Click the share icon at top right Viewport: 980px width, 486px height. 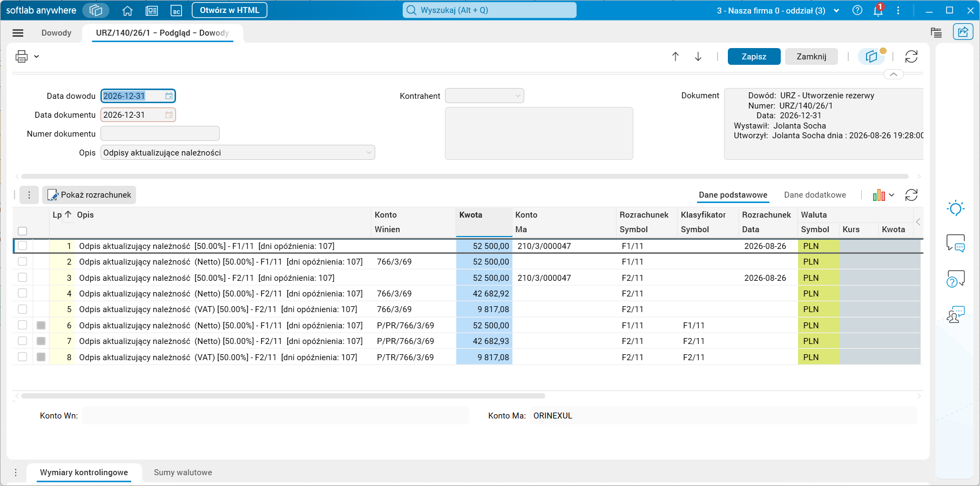[963, 32]
